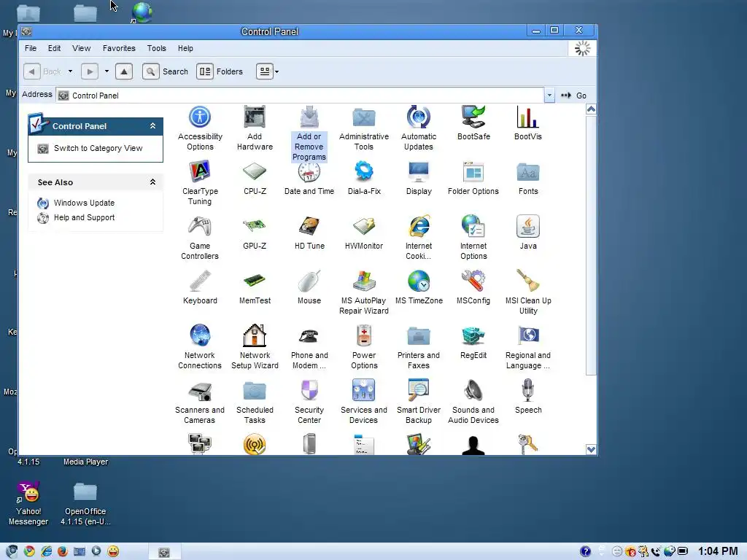This screenshot has width=747, height=560.
Task: Open Administrative Tools
Action: (363, 128)
